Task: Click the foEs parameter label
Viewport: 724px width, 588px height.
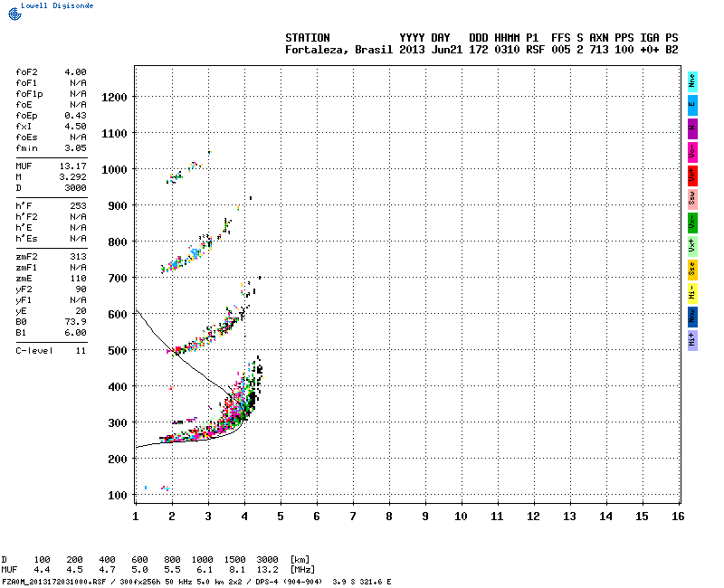Action: [x=26, y=138]
